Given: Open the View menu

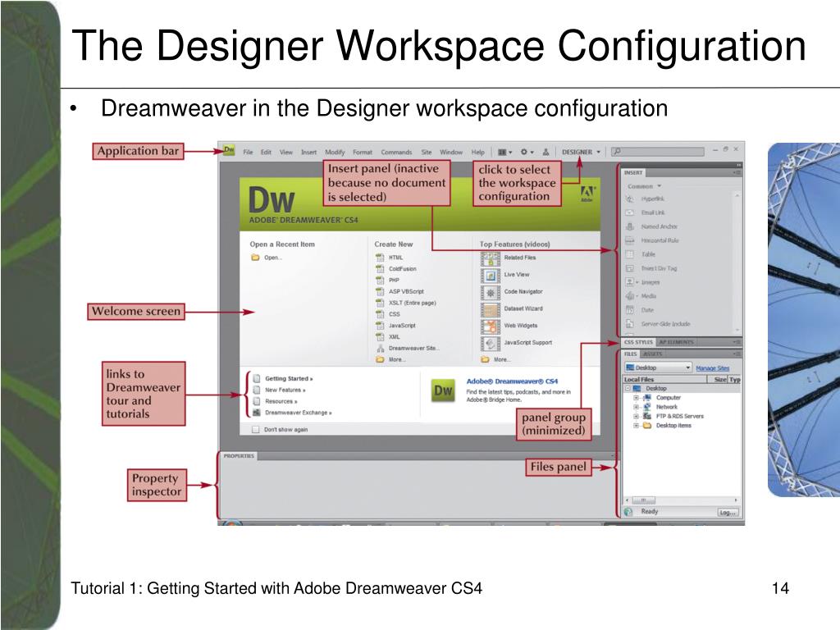Looking at the screenshot, I should [286, 152].
